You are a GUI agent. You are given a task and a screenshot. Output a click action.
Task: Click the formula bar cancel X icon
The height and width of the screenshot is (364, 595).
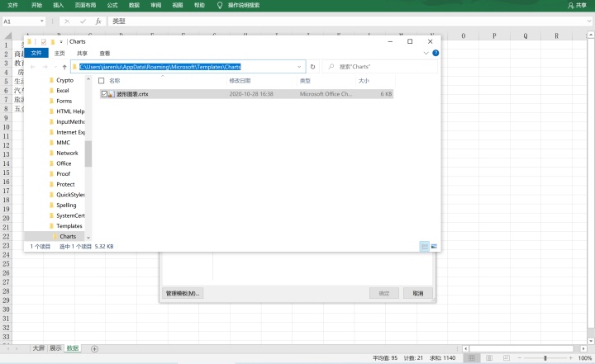tap(67, 21)
